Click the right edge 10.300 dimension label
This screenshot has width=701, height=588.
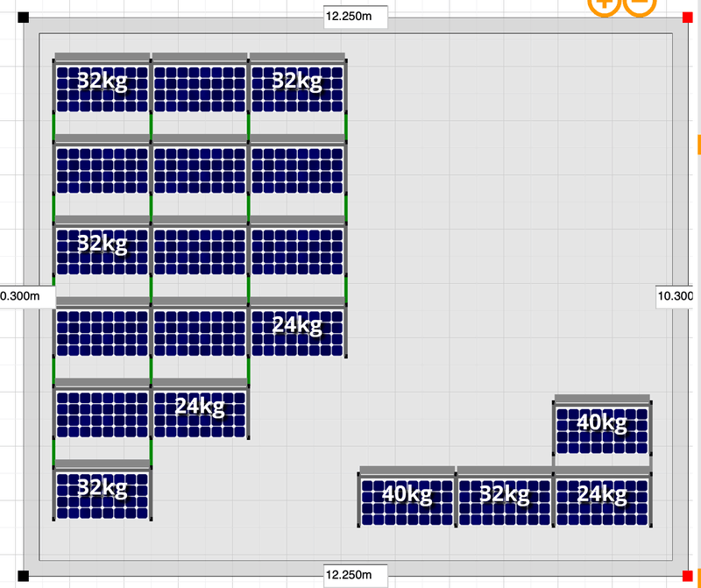(x=675, y=296)
